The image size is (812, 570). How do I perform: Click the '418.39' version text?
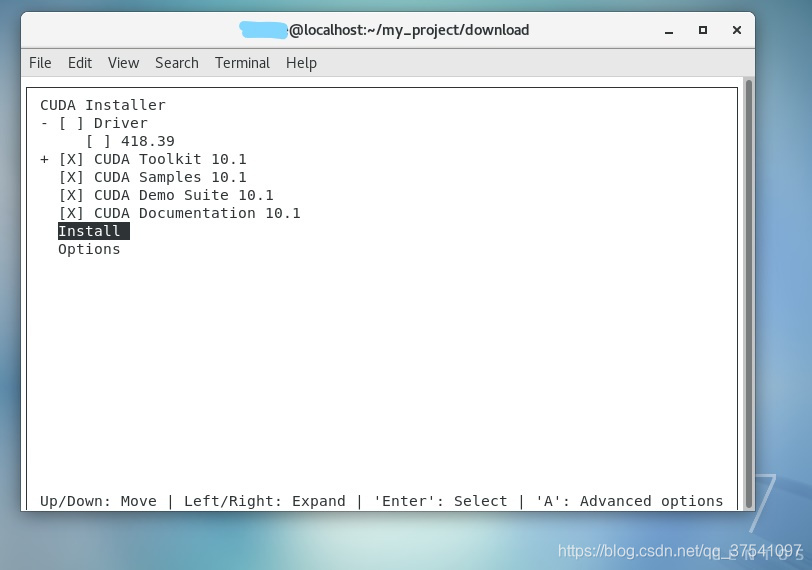(148, 141)
